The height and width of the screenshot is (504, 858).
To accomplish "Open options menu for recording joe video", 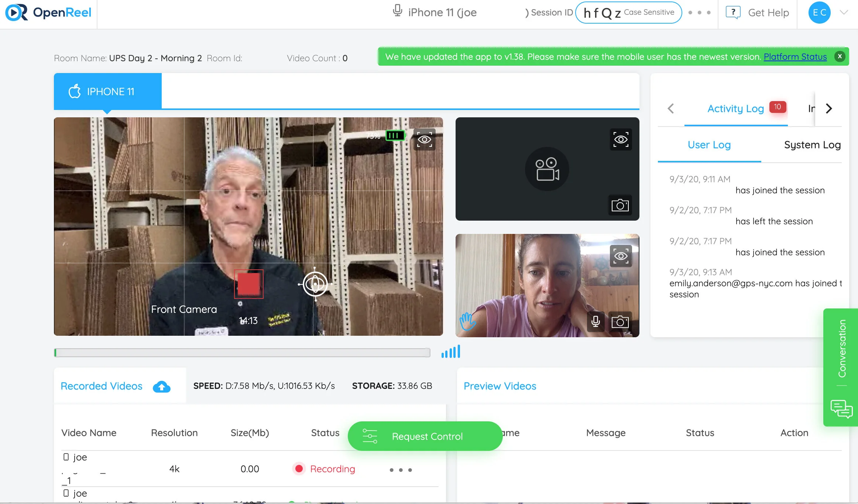I will 401,470.
